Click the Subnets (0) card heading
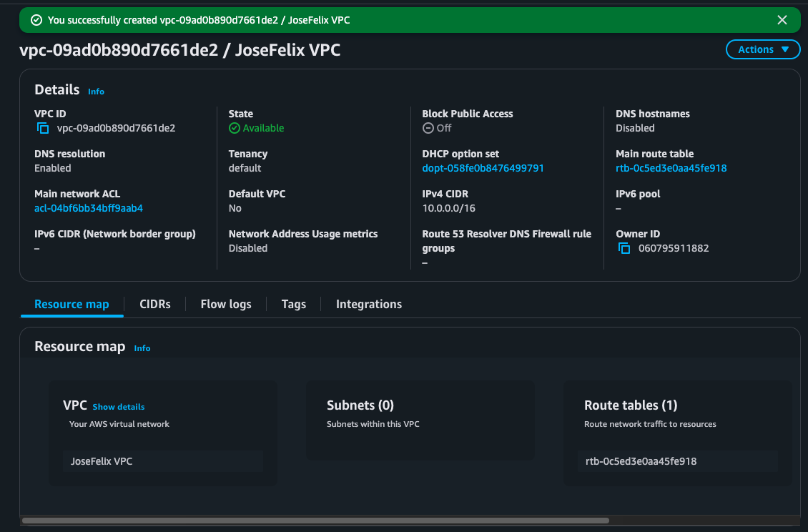 pos(360,405)
